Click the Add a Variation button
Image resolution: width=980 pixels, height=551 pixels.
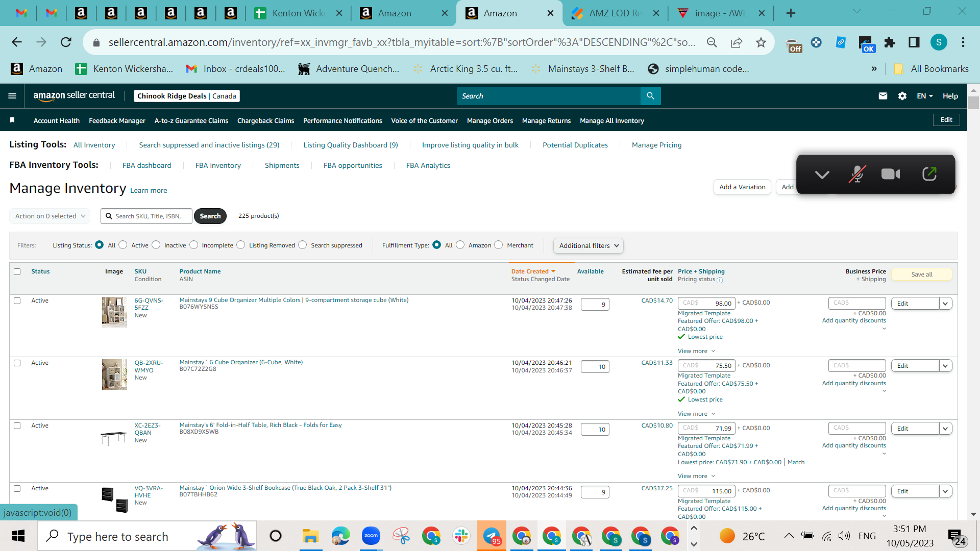pos(742,187)
